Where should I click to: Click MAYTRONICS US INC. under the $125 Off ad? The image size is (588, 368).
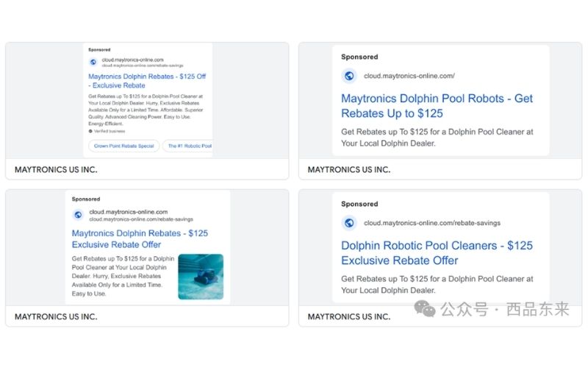click(56, 170)
